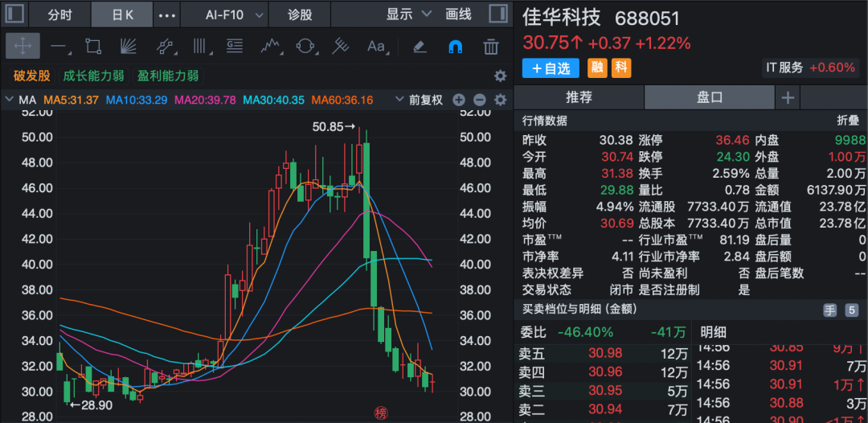Click the 卖五 price 30.98
868x423 pixels.
tap(605, 353)
